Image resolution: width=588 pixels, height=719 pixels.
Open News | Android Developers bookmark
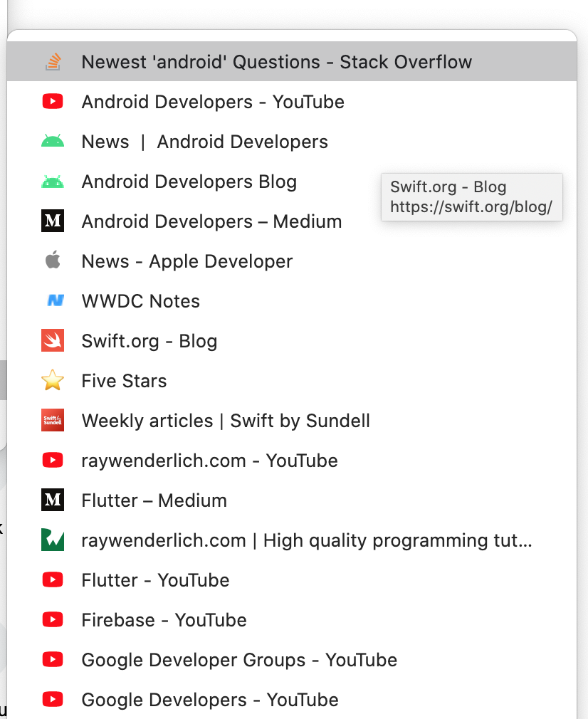(292, 141)
